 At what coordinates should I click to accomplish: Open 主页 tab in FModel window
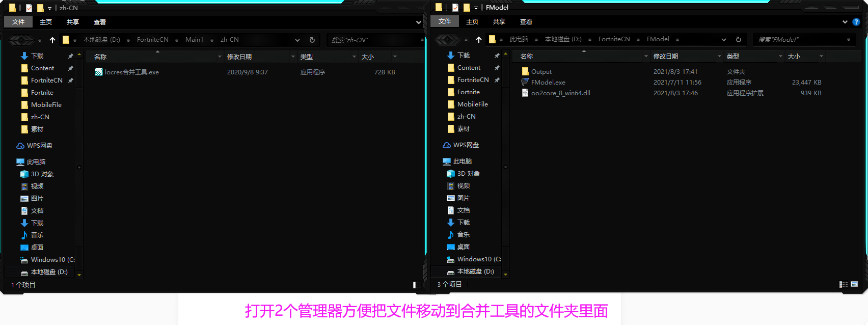tap(472, 21)
